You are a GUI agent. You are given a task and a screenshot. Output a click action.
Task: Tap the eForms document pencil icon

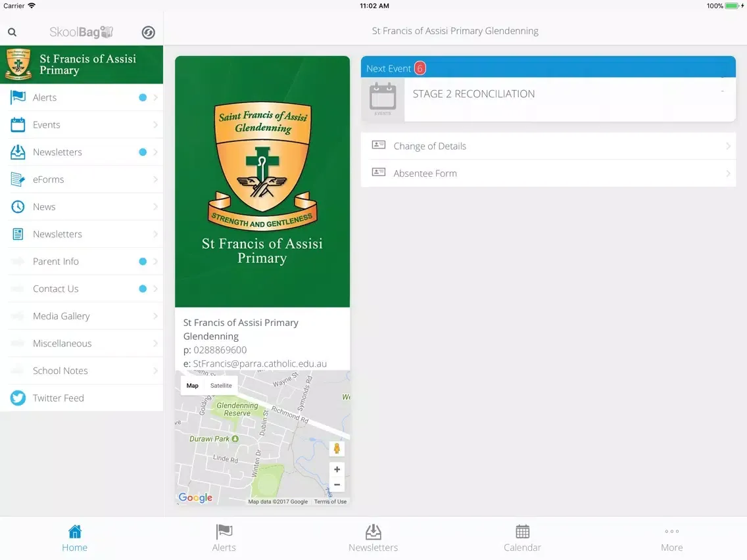[18, 179]
